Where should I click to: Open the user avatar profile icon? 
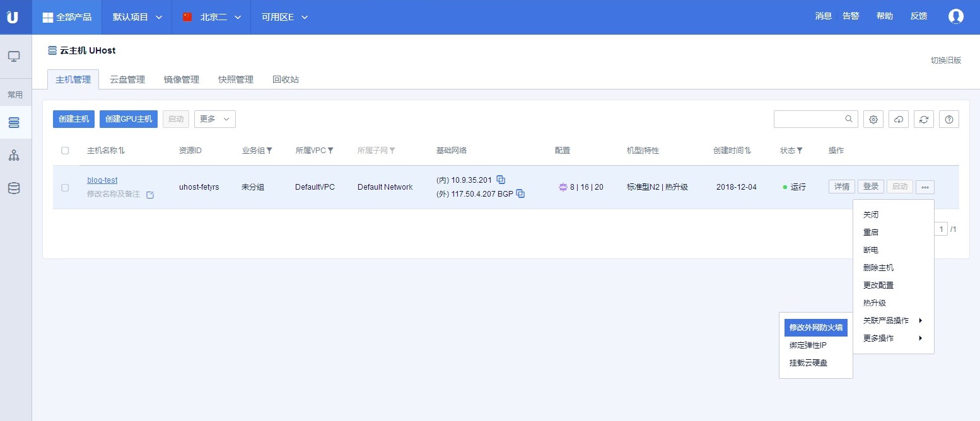pos(956,16)
